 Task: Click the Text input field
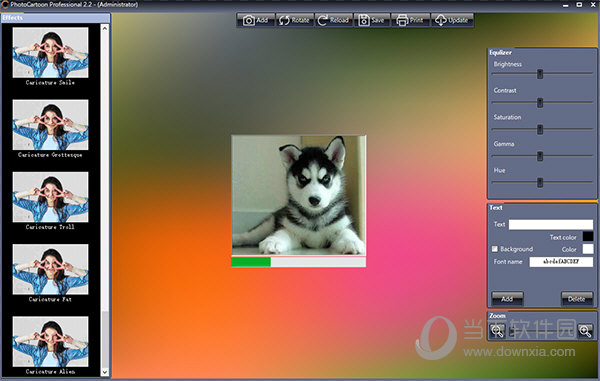(551, 225)
